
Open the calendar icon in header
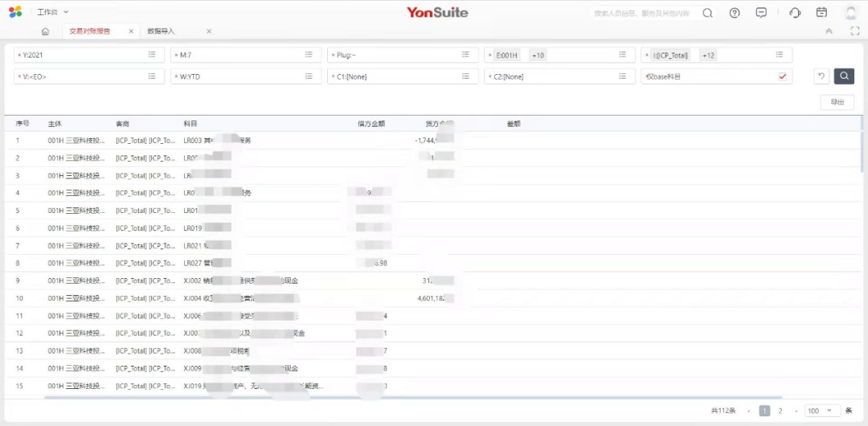[x=821, y=13]
